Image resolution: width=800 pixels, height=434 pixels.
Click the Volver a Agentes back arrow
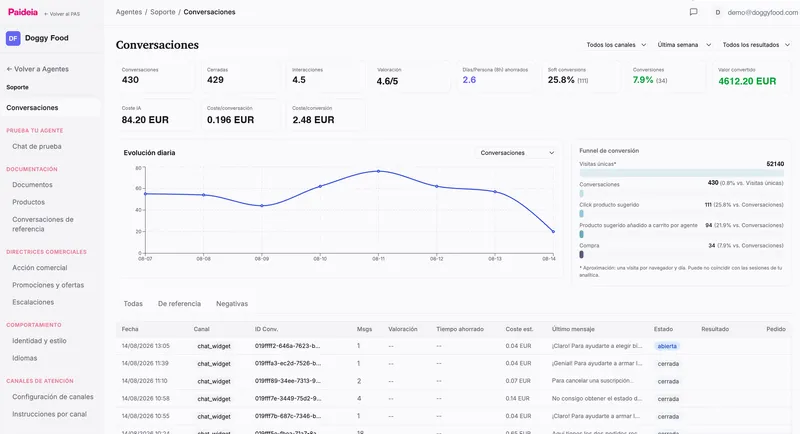point(9,69)
